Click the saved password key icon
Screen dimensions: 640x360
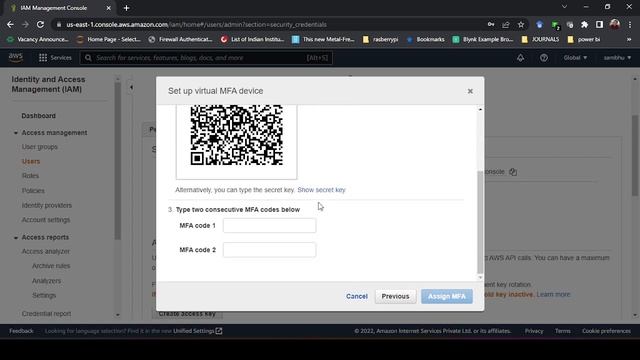click(491, 24)
